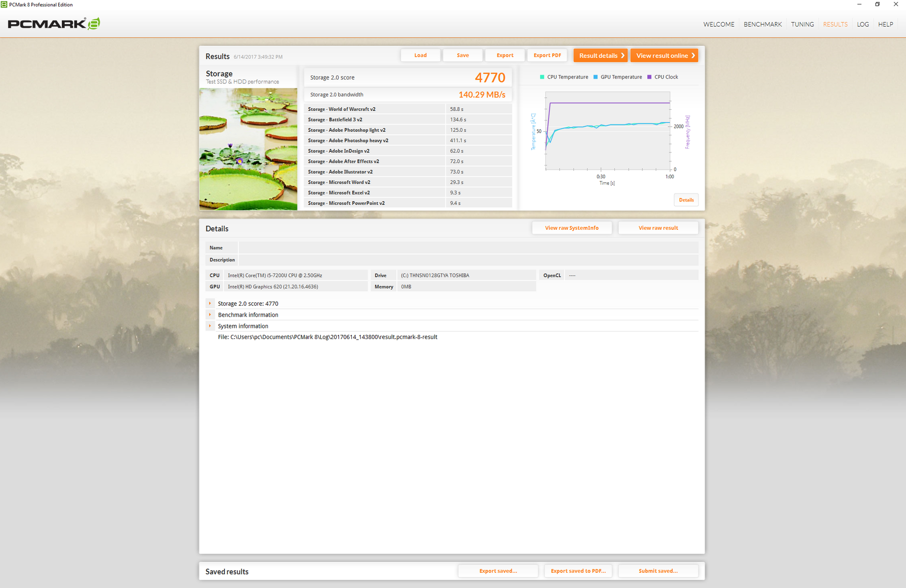Expand the Benchmark information section
This screenshot has width=906, height=588.
pos(210,315)
